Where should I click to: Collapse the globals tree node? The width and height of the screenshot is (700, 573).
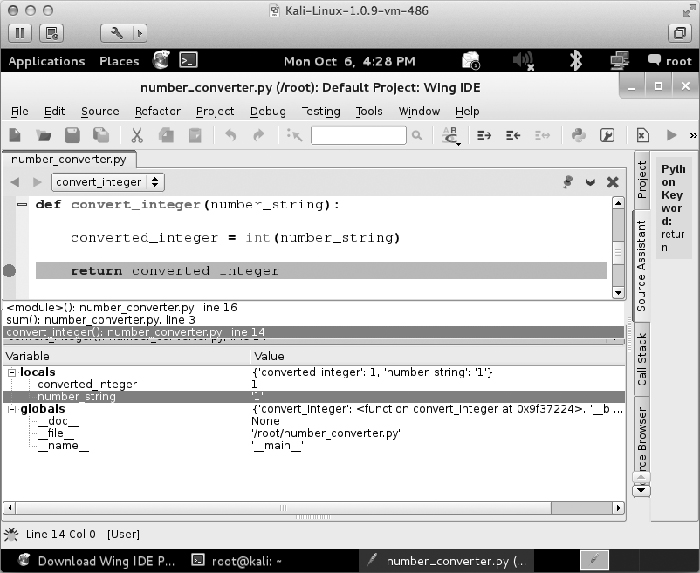(12, 408)
